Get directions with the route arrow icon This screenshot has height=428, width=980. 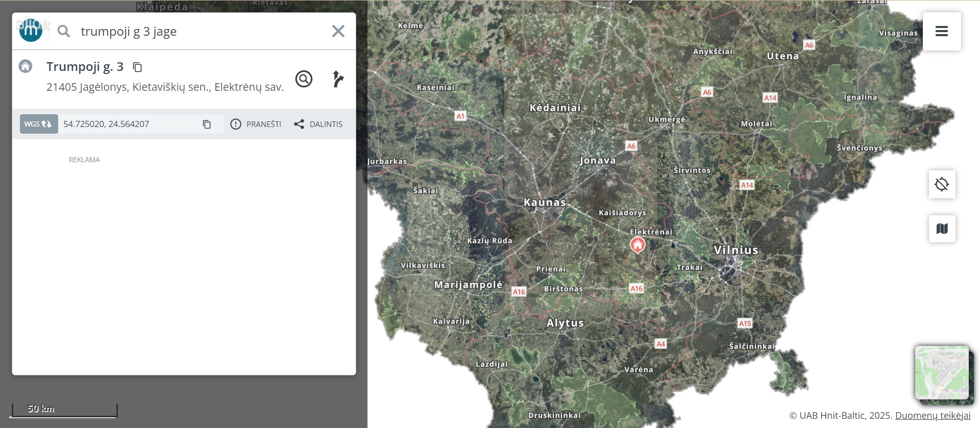coord(337,79)
